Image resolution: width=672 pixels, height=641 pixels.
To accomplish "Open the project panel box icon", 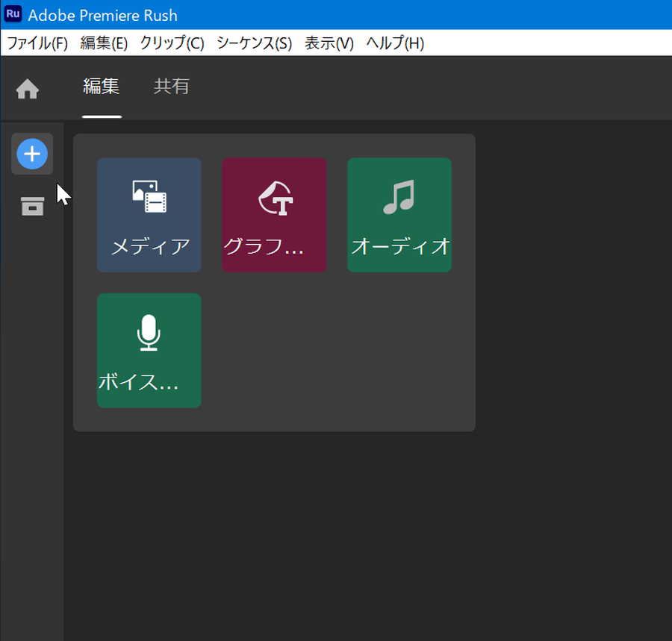I will point(32,206).
